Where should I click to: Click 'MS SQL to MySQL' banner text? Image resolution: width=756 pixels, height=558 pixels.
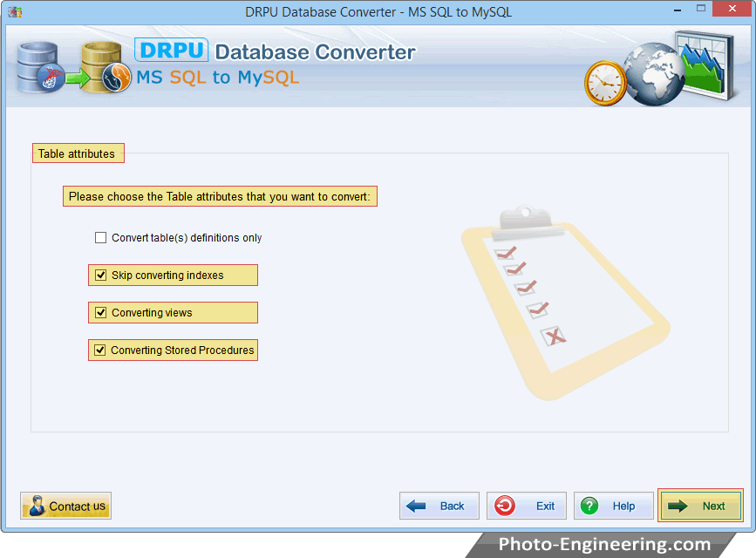[217, 78]
